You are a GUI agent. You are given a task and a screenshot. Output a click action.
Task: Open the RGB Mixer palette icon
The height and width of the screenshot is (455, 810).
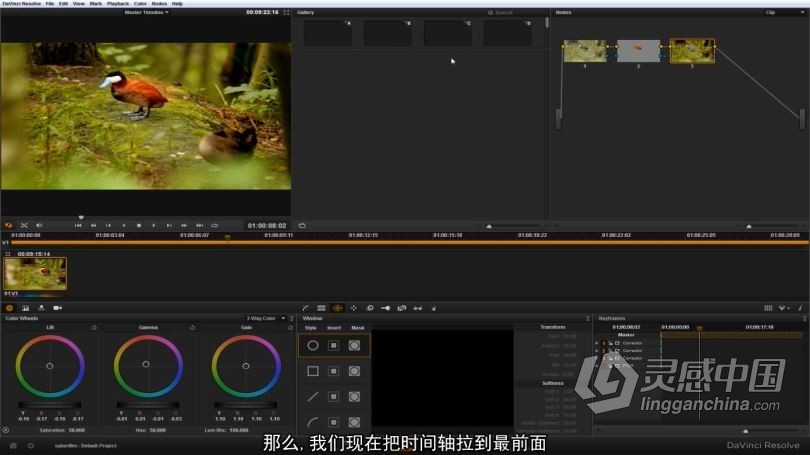(x=25, y=308)
